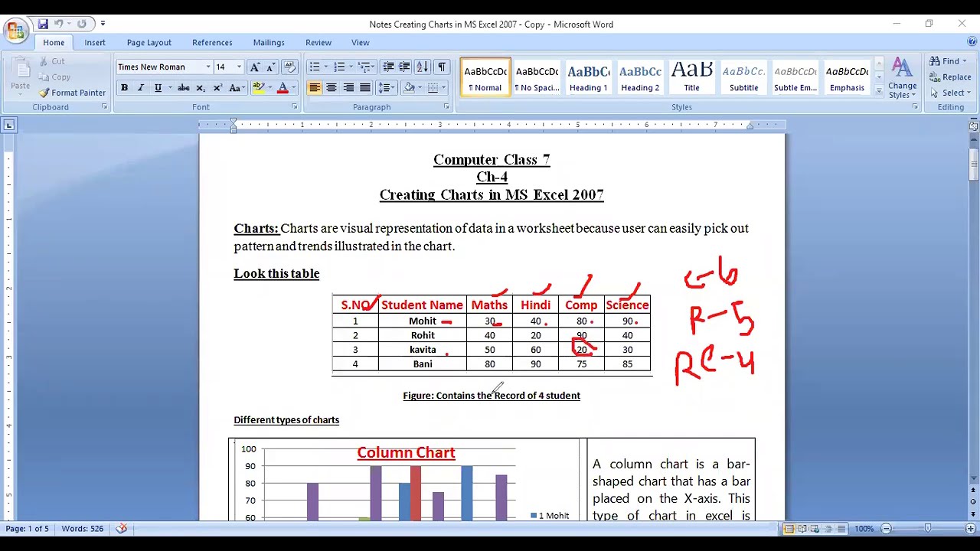This screenshot has height=551, width=980.
Task: Zoom out with the minus button
Action: 886,529
